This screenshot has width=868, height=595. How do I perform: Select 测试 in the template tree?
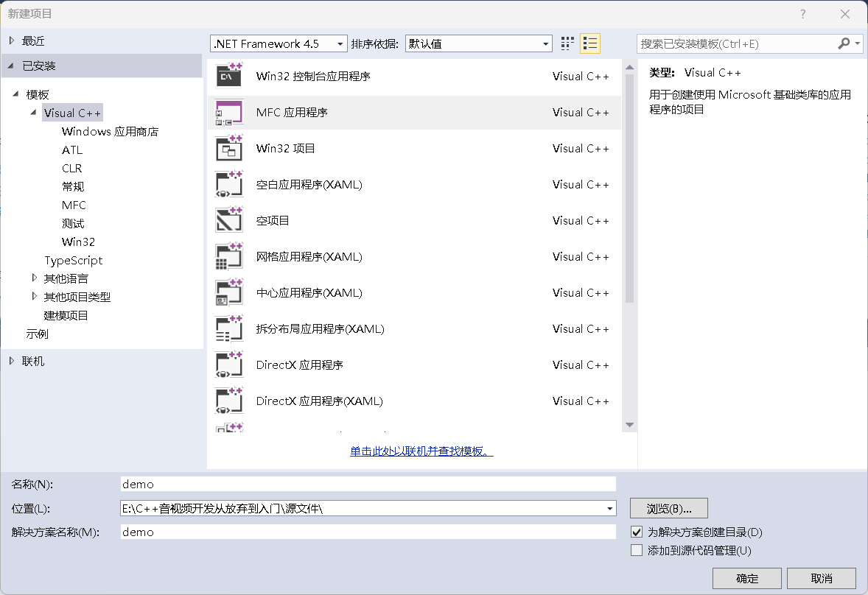pyautogui.click(x=72, y=223)
